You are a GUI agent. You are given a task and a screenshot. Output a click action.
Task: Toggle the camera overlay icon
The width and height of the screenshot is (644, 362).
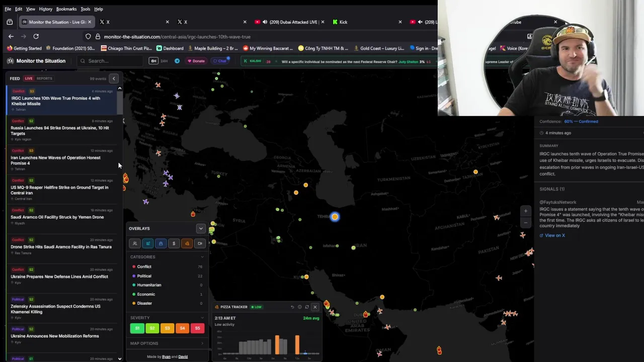(x=200, y=243)
